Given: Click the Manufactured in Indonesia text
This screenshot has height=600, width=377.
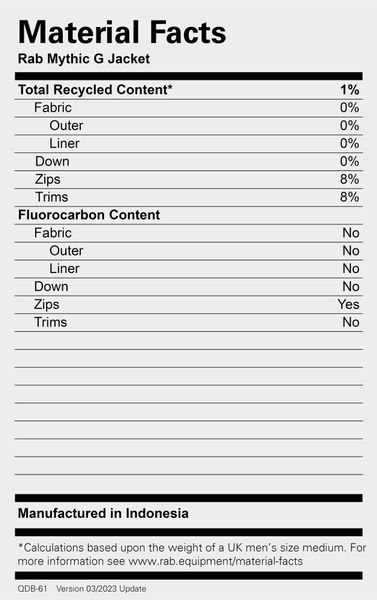Looking at the screenshot, I should click(x=103, y=513).
